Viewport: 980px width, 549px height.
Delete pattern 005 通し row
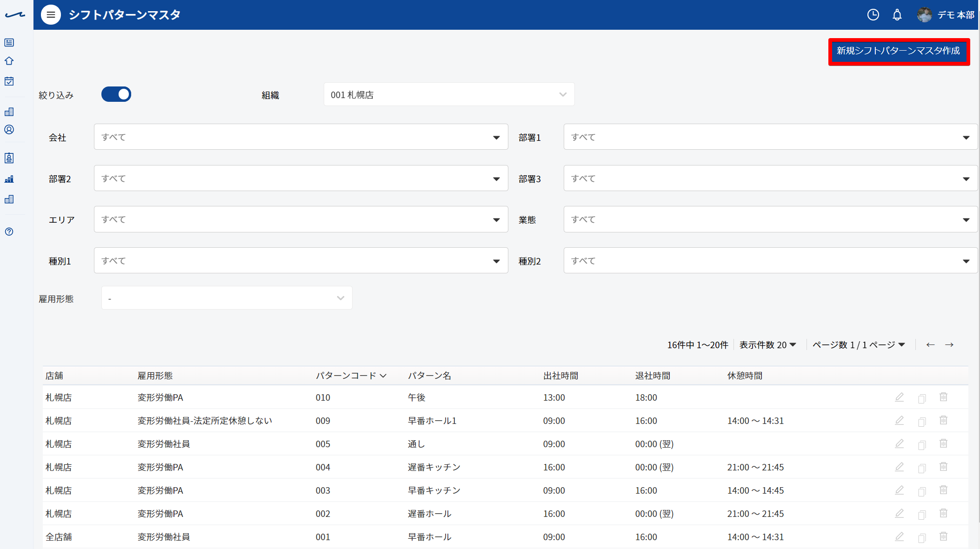(x=943, y=443)
